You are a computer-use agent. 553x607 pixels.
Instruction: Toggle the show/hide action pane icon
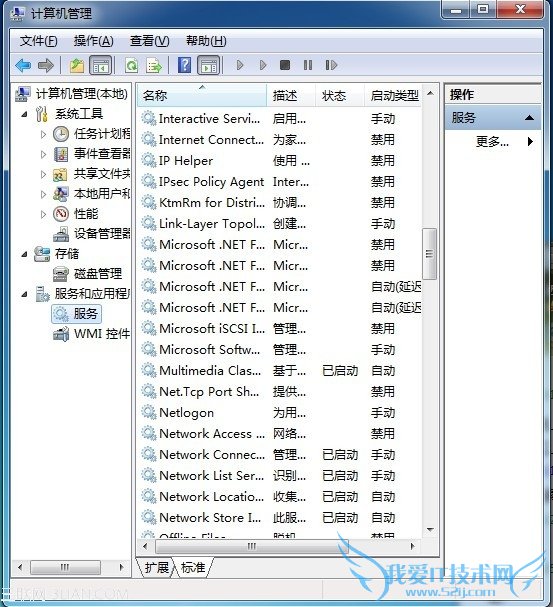(209, 65)
